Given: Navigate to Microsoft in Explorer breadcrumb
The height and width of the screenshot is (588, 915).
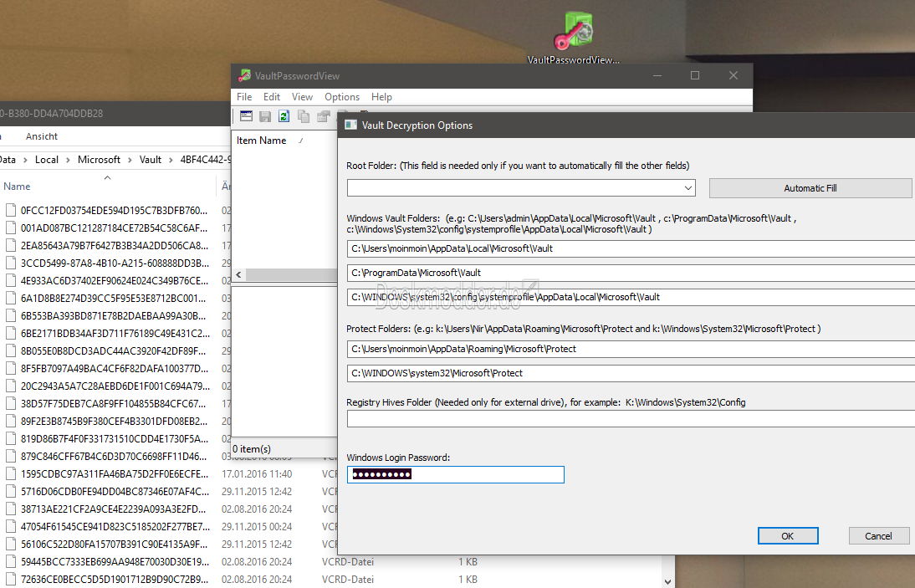Looking at the screenshot, I should (99, 160).
